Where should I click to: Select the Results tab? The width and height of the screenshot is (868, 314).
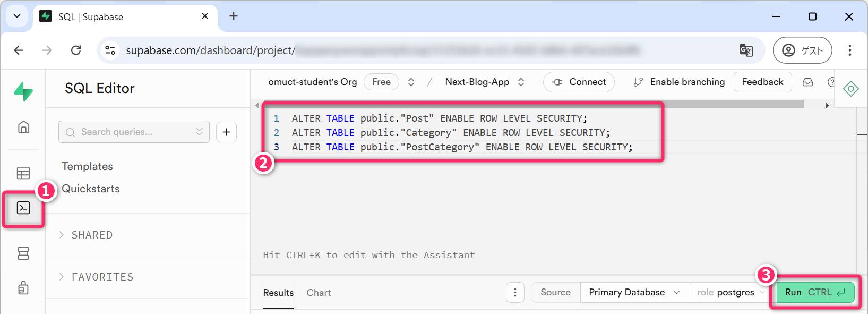point(278,293)
